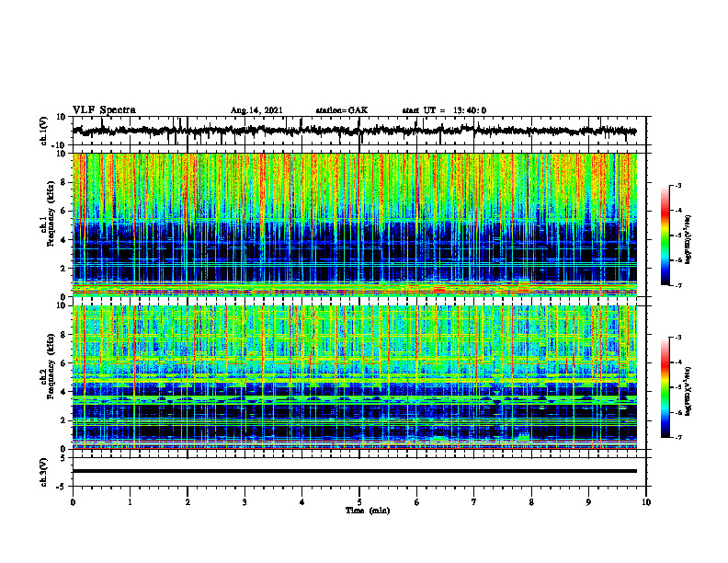The width and height of the screenshot is (728, 563).
Task: Click the "Time (min)" x-axis label
Action: [368, 511]
